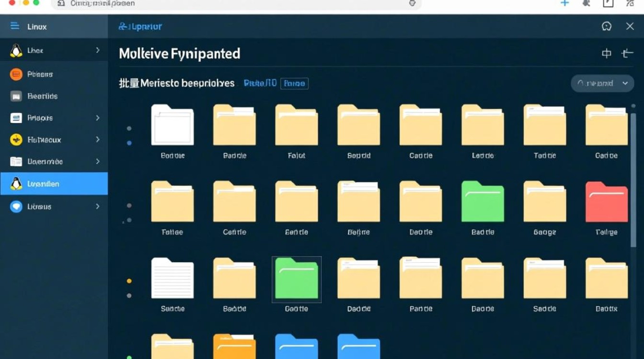
Task: Open the lined white document icon in row three
Action: click(x=172, y=279)
